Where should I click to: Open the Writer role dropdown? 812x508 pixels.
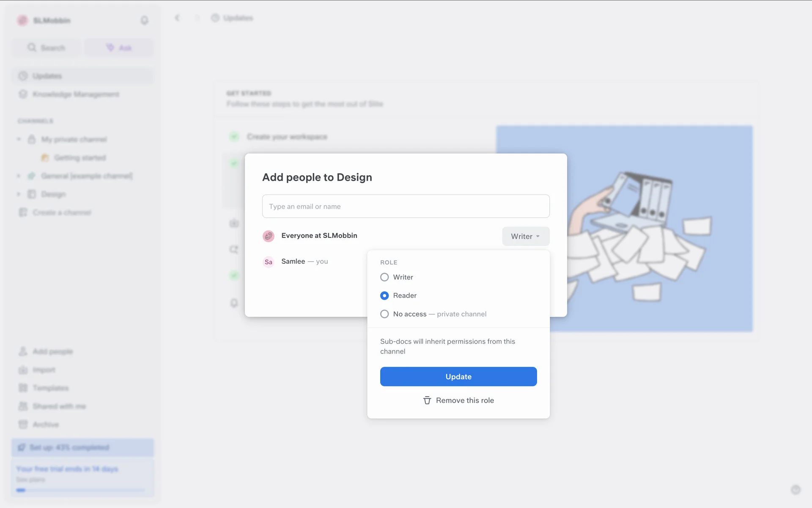[x=525, y=236]
